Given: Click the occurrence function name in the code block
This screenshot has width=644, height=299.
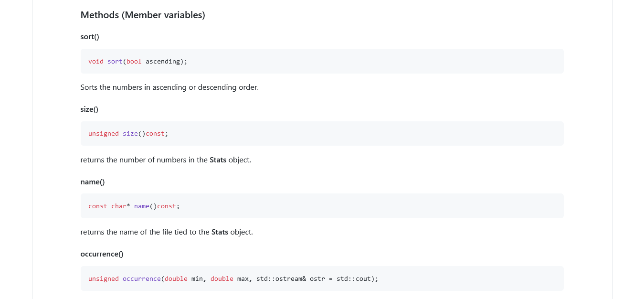Looking at the screenshot, I should (142, 278).
